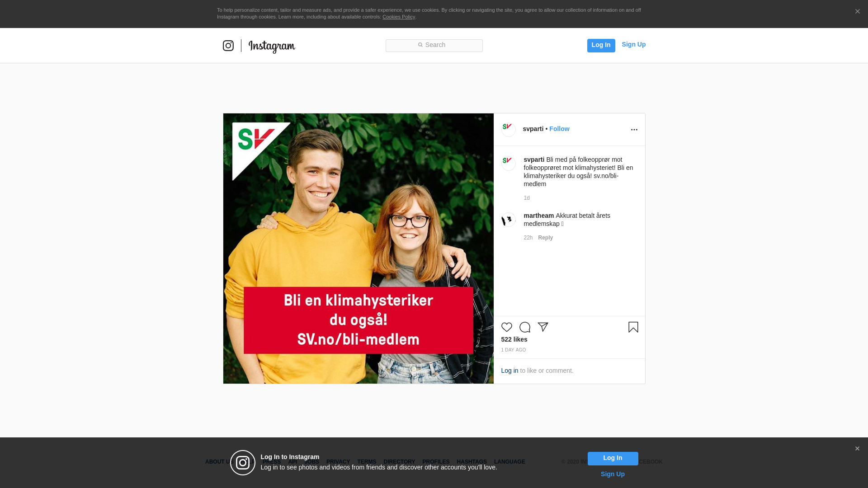Close the bottom login banner
Screen dimensions: 868x488
(x=857, y=449)
